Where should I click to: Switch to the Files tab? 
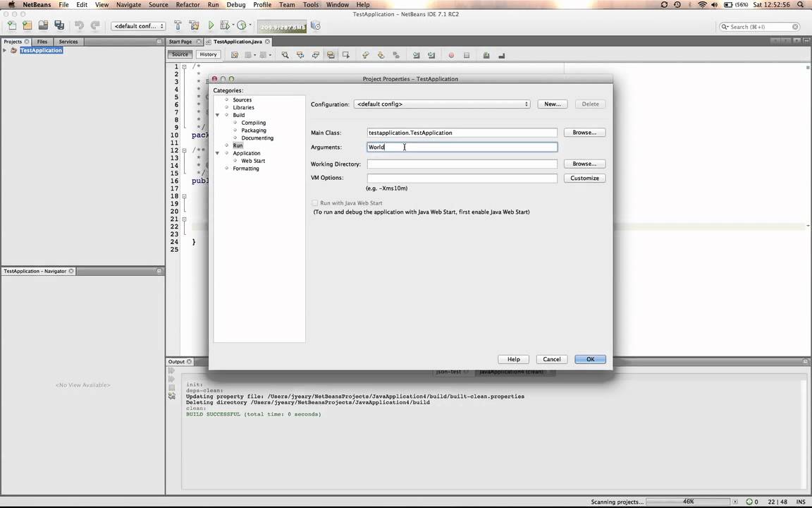tap(42, 42)
